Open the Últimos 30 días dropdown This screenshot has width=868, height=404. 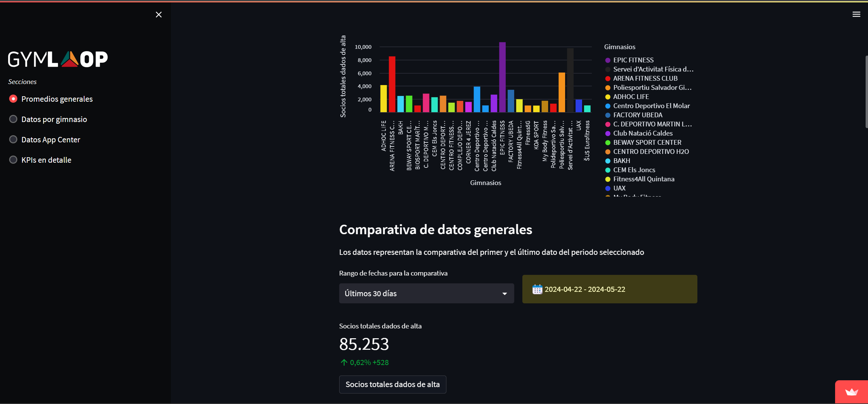pos(426,294)
